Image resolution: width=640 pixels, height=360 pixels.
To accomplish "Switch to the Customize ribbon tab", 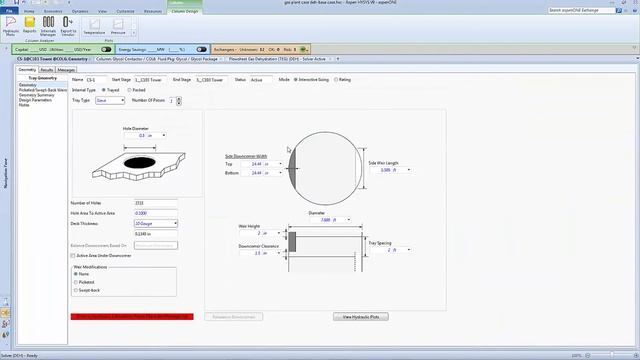I will 125,11.
